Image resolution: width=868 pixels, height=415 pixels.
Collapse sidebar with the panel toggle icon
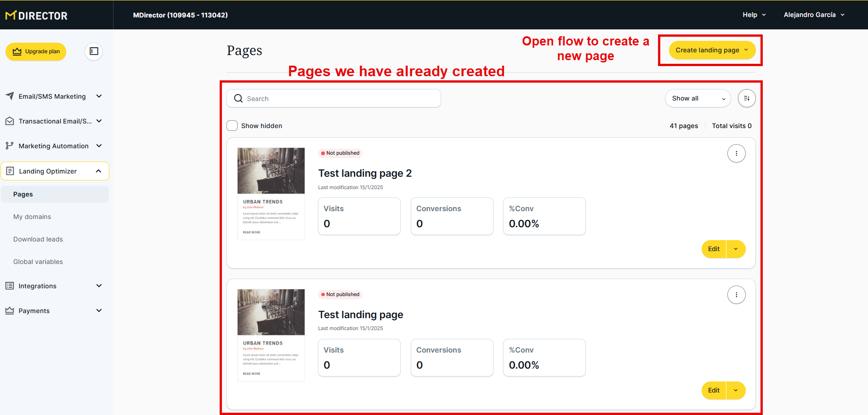[94, 51]
